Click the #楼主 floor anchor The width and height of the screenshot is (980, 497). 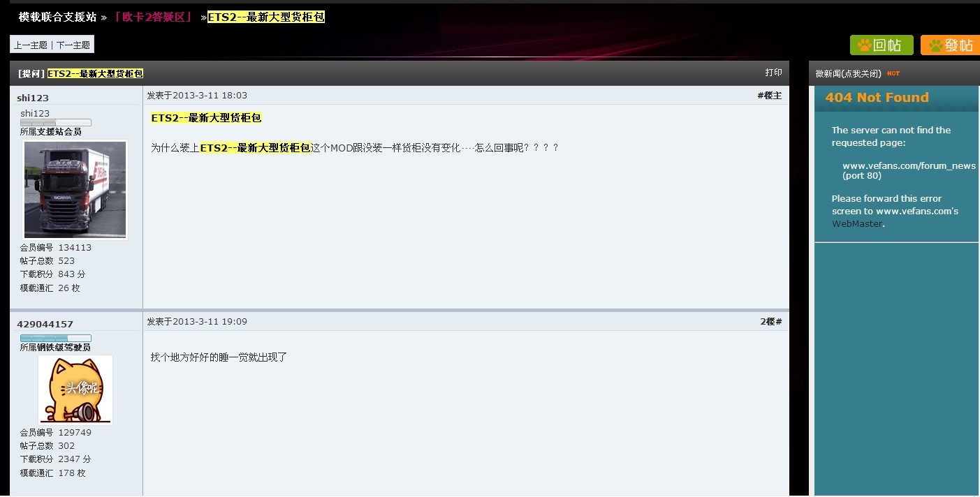point(770,96)
